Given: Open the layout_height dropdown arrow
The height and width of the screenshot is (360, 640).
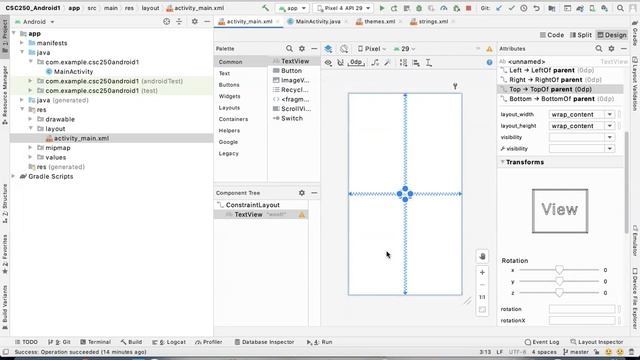Looking at the screenshot, I should [x=609, y=126].
